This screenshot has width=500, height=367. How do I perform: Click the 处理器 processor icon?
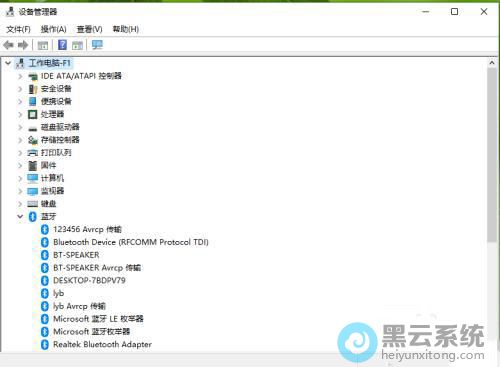tap(33, 114)
